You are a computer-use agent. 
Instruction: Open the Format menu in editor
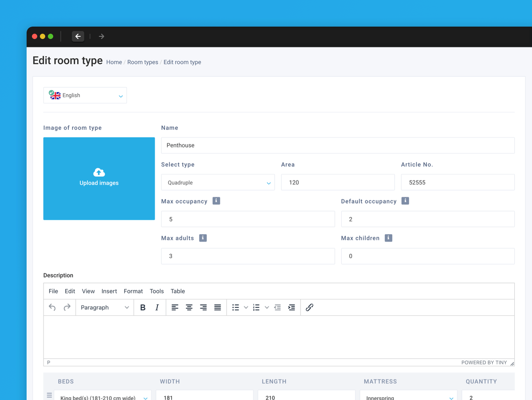133,291
